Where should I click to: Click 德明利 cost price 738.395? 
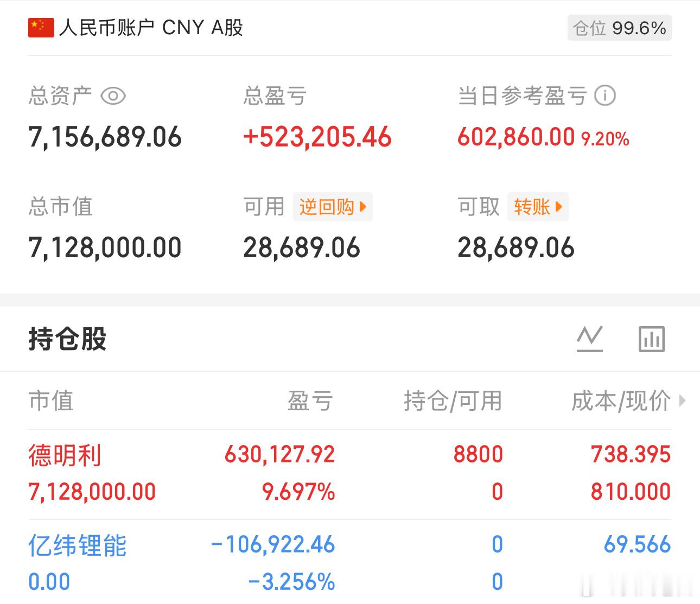tap(631, 455)
